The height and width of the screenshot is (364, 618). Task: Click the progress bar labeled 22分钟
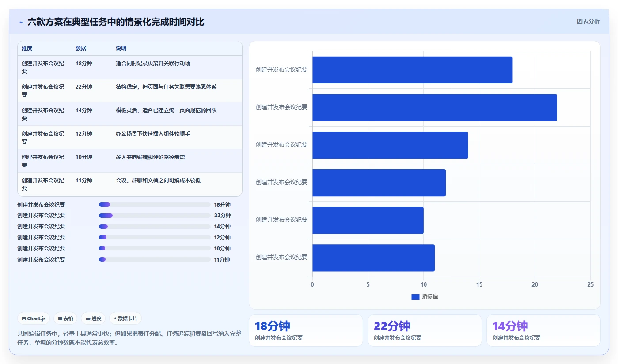click(155, 216)
